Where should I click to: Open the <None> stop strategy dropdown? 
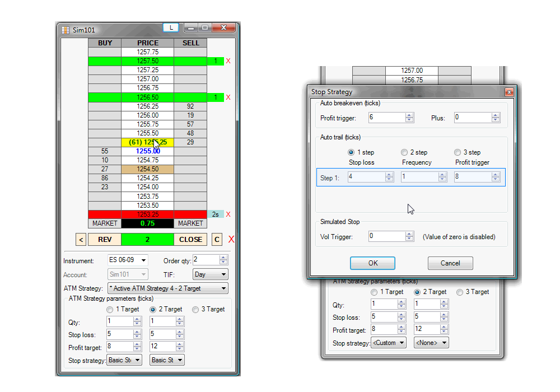[431, 343]
